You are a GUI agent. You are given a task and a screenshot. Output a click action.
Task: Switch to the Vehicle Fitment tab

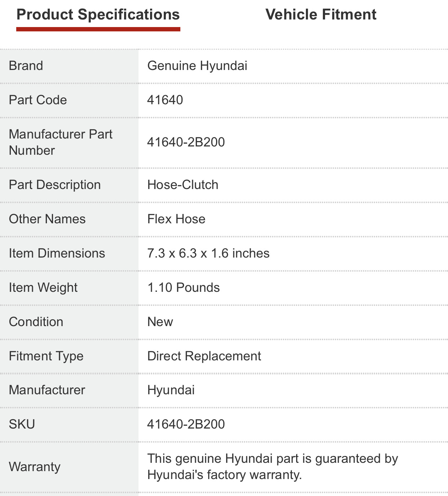coord(321,15)
